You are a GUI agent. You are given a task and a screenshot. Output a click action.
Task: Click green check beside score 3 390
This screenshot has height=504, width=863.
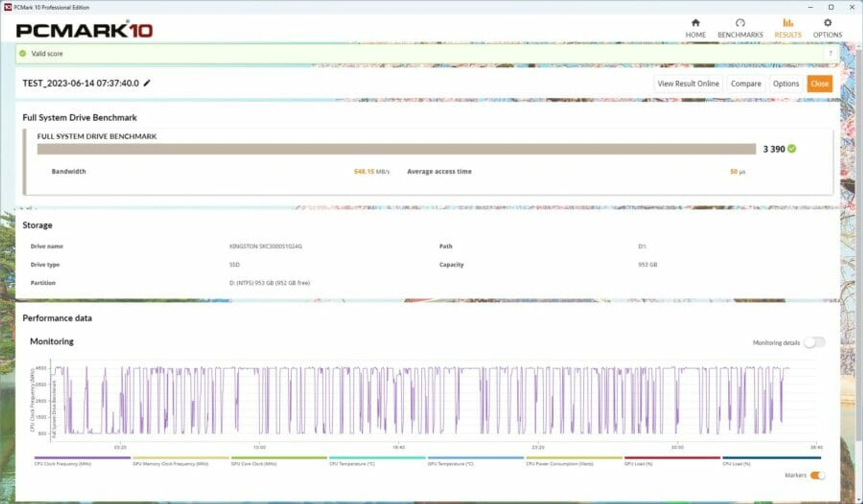[x=792, y=149]
